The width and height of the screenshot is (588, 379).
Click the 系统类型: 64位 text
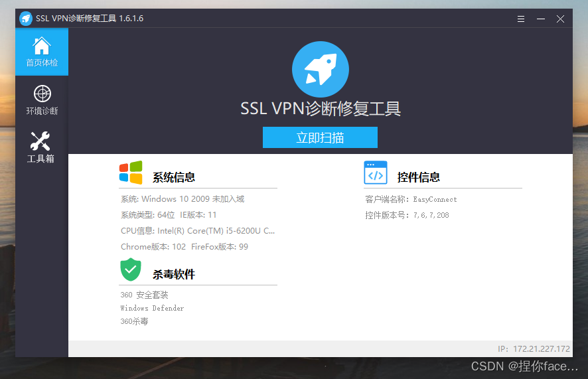pos(148,215)
